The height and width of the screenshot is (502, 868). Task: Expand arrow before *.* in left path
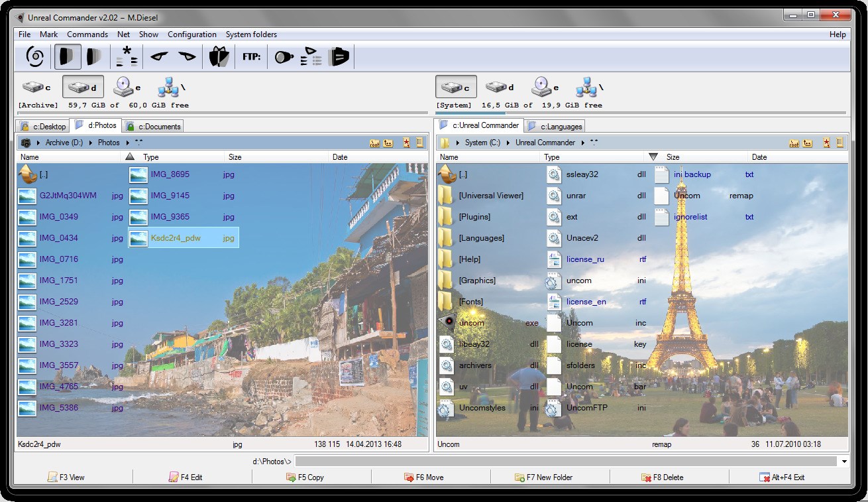coord(128,143)
